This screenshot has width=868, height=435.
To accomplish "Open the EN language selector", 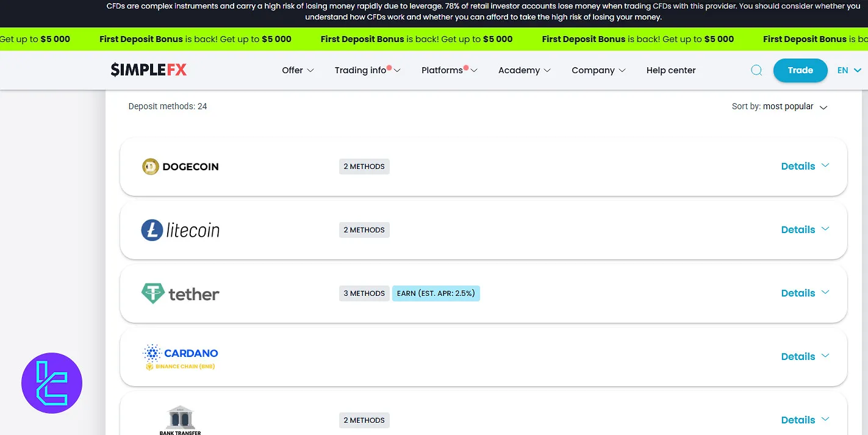I will 848,70.
